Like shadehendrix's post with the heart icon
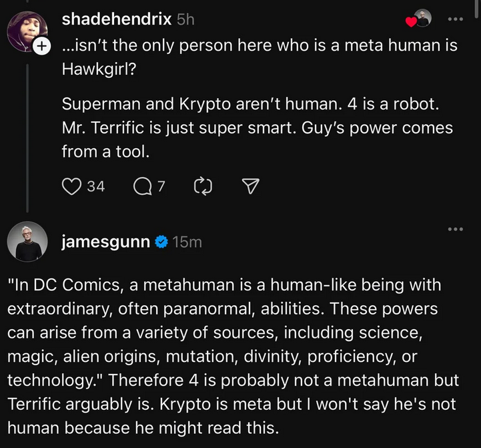 tap(71, 186)
